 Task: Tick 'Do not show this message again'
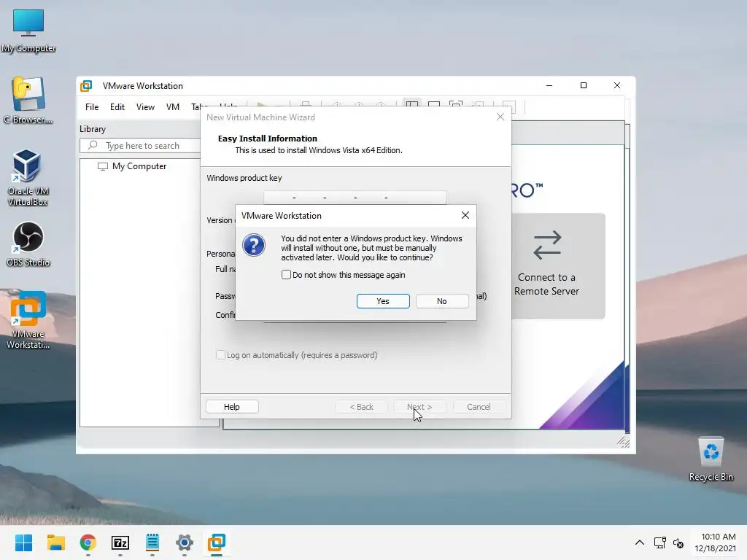coord(286,275)
